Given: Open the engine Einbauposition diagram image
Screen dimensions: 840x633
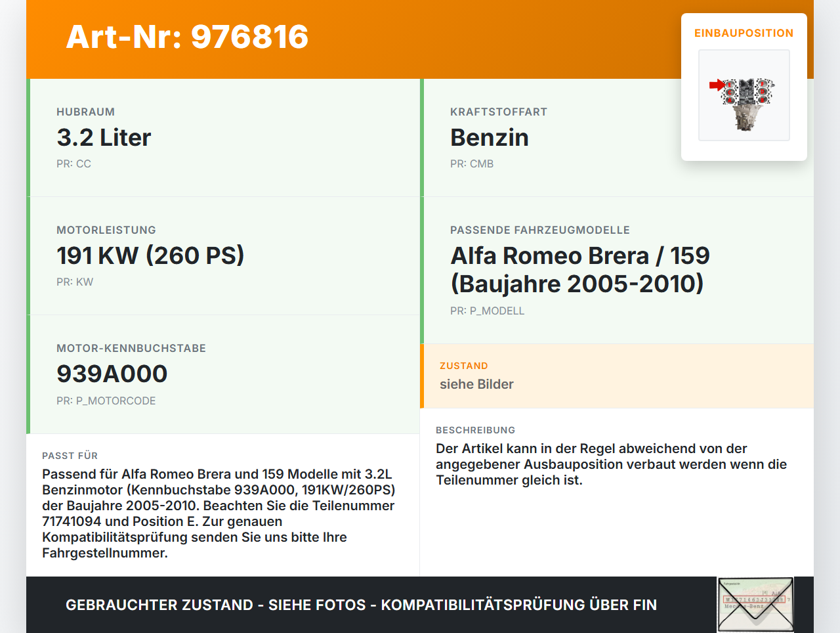Looking at the screenshot, I should click(744, 96).
